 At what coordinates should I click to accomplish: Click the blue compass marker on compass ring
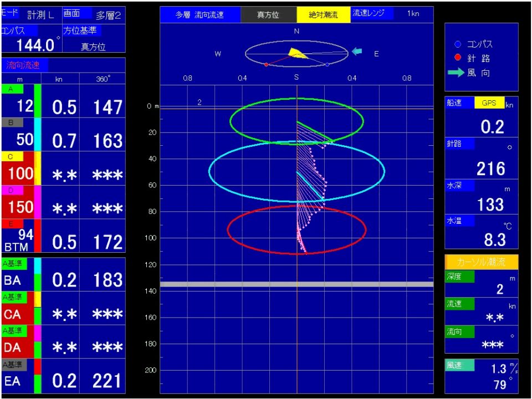tap(327, 65)
